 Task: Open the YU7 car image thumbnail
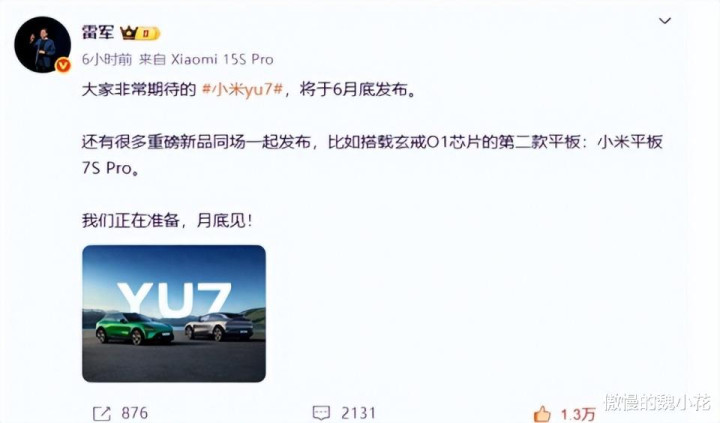[x=174, y=314]
